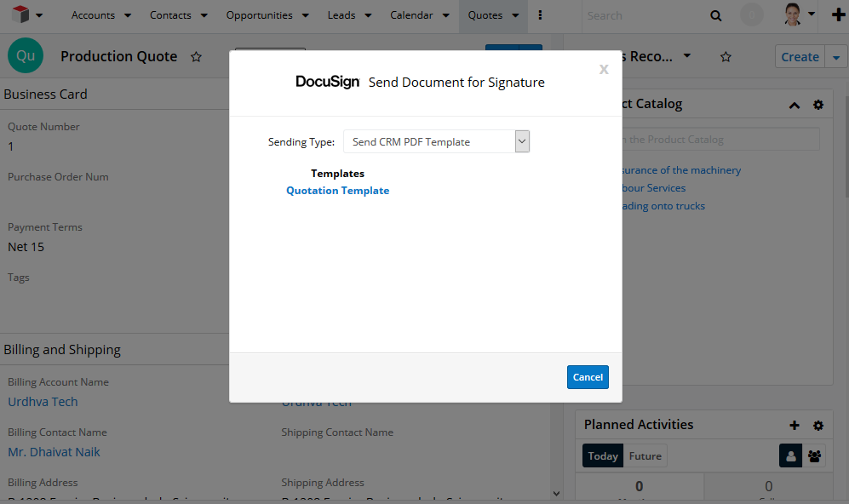
Task: Open the Sending Type combo box
Action: pos(436,141)
